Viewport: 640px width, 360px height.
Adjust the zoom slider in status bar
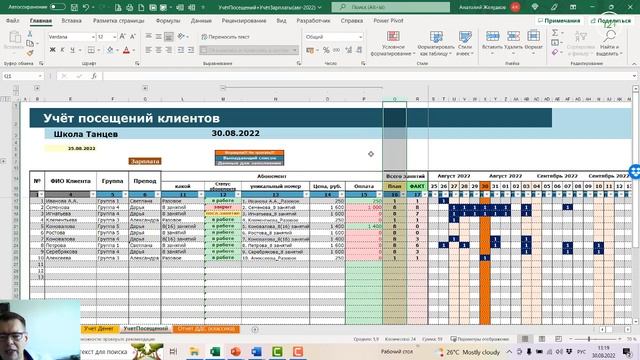(589, 339)
